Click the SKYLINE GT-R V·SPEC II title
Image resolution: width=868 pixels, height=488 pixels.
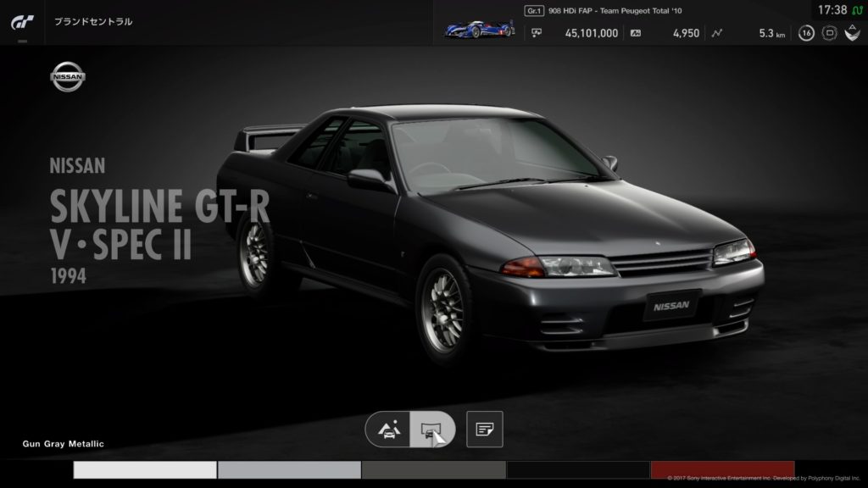pyautogui.click(x=159, y=225)
